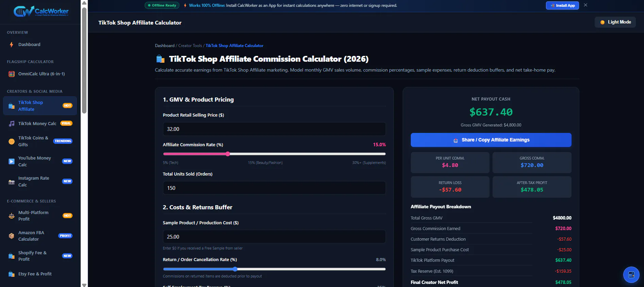
Task: Click the Offline Ready badge
Action: (x=162, y=5)
